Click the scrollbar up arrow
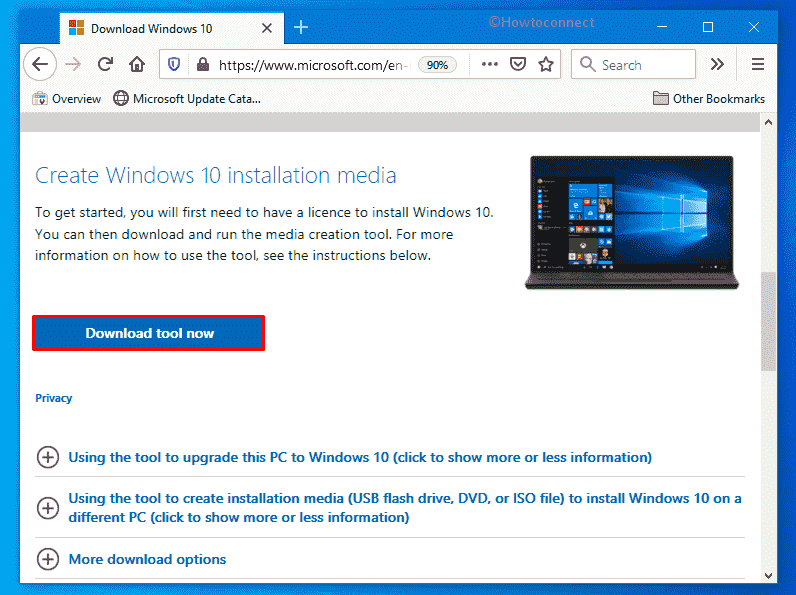This screenshot has height=595, width=796. point(768,122)
